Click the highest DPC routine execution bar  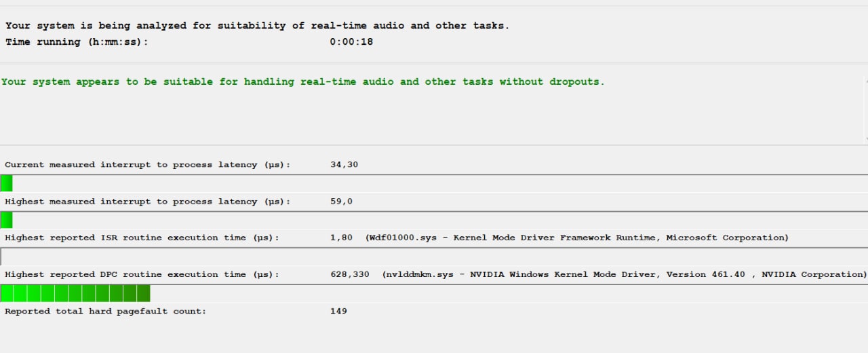tap(434, 293)
